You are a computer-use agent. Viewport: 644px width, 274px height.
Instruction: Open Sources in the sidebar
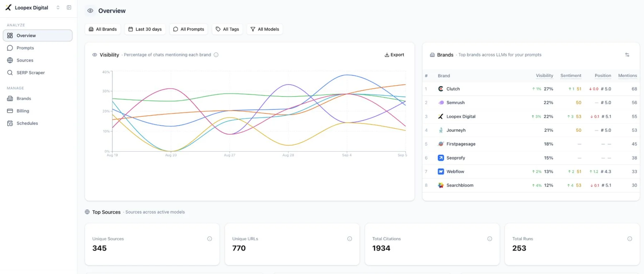point(38,60)
